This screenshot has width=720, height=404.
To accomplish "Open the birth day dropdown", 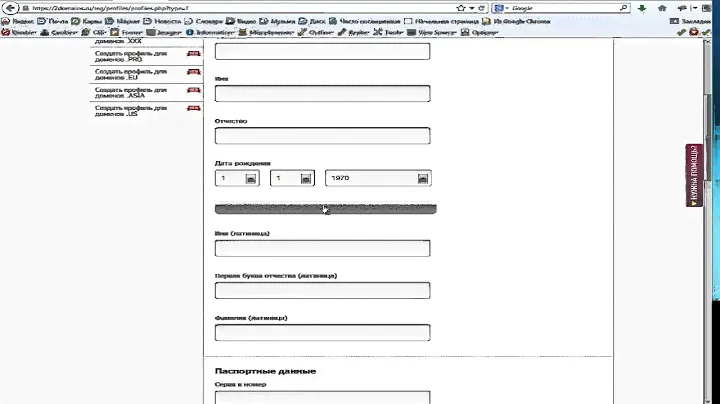I will pos(251,178).
